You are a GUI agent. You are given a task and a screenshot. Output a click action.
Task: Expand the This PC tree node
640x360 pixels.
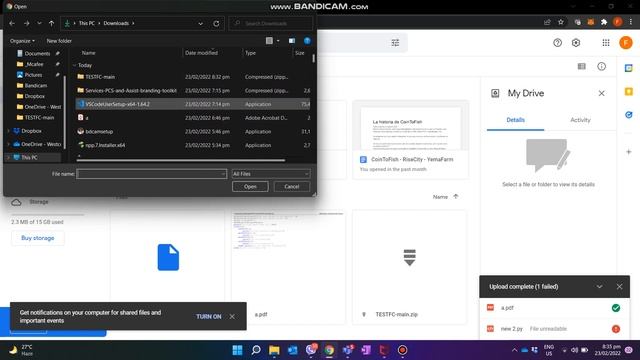[9, 157]
